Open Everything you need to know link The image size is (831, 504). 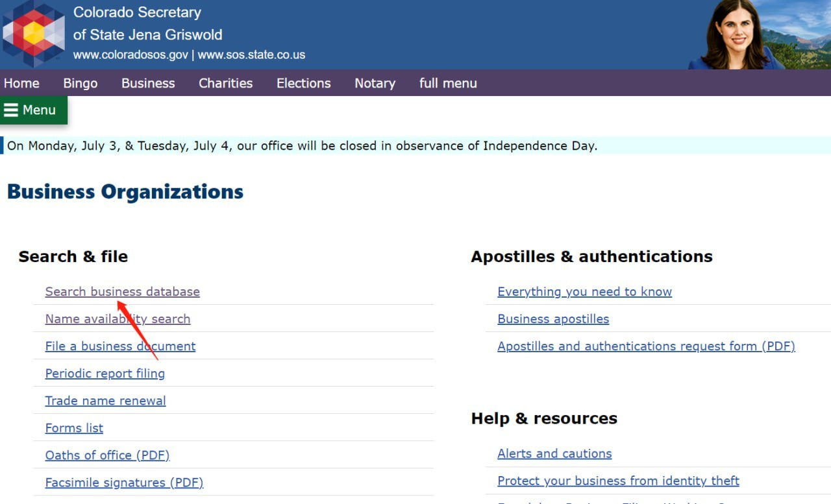(x=584, y=291)
